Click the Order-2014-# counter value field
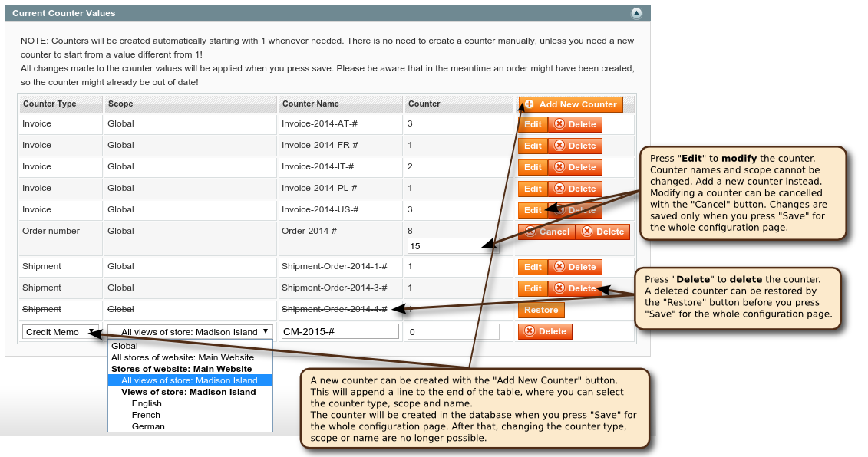 click(453, 246)
